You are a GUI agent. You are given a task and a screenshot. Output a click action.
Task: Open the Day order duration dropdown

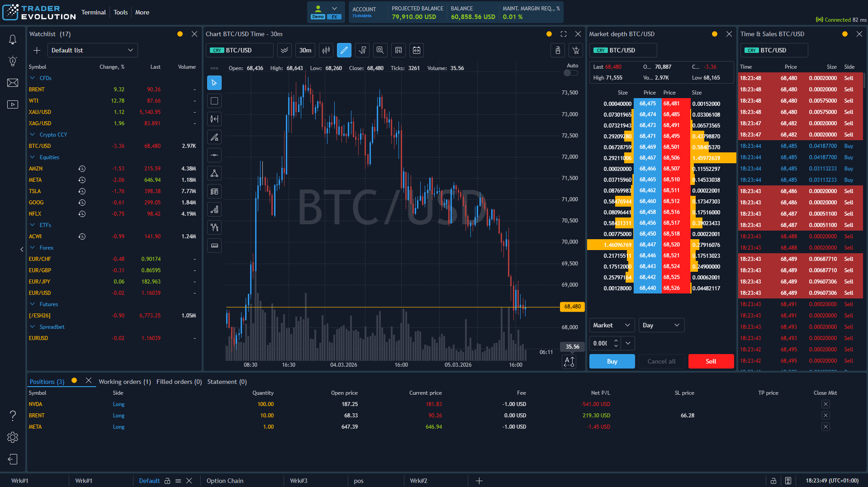pyautogui.click(x=661, y=325)
